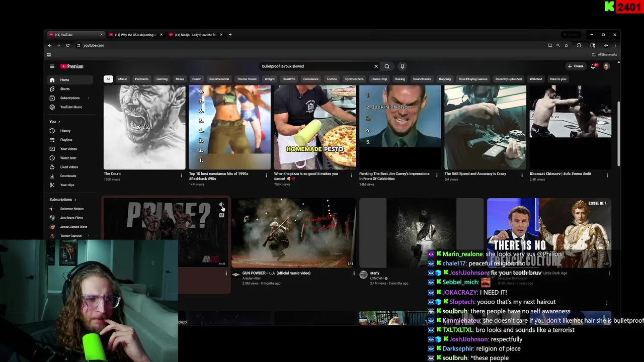Select the Gaming filter chip

162,79
